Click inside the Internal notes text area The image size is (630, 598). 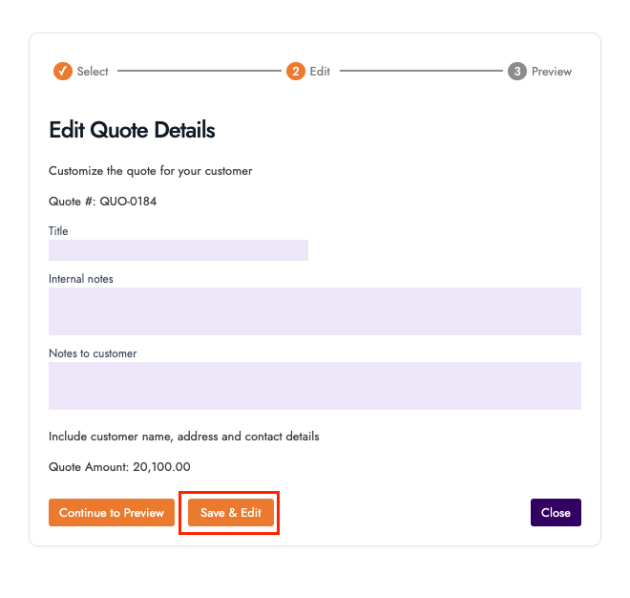click(x=314, y=311)
